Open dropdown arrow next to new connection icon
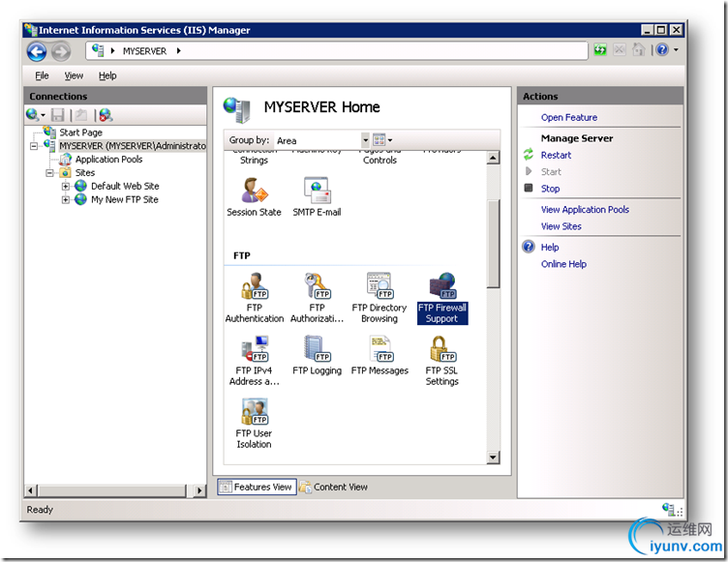The image size is (728, 562). (x=43, y=115)
